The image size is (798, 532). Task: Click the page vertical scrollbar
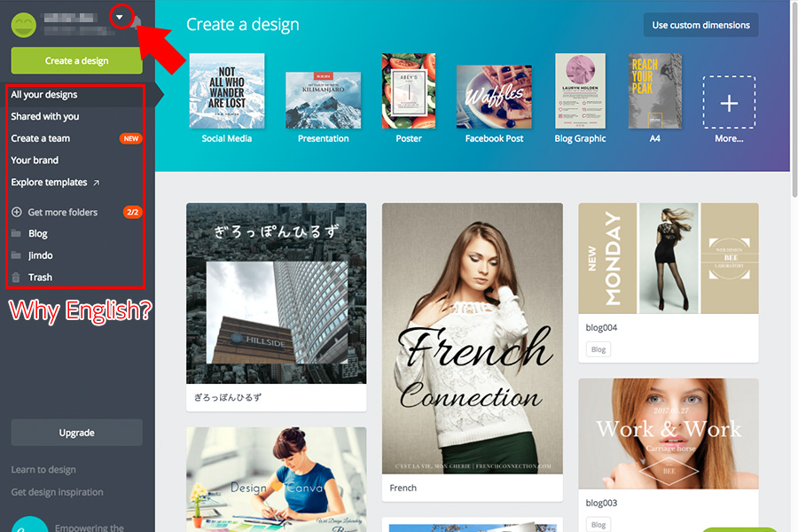(794, 99)
